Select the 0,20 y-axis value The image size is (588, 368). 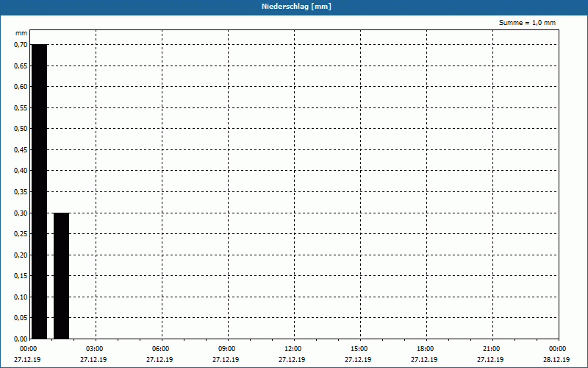click(21, 255)
